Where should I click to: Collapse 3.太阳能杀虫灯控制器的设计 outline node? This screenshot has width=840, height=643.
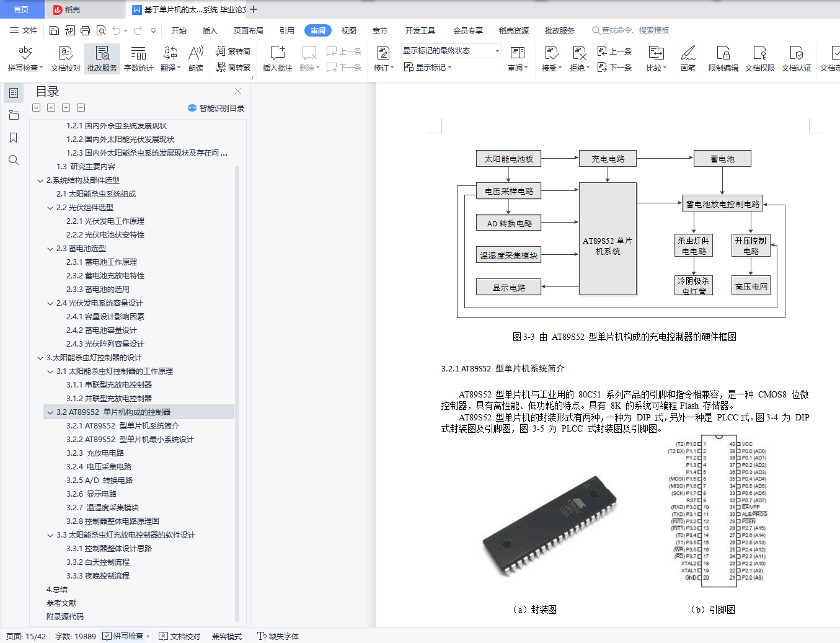[40, 358]
